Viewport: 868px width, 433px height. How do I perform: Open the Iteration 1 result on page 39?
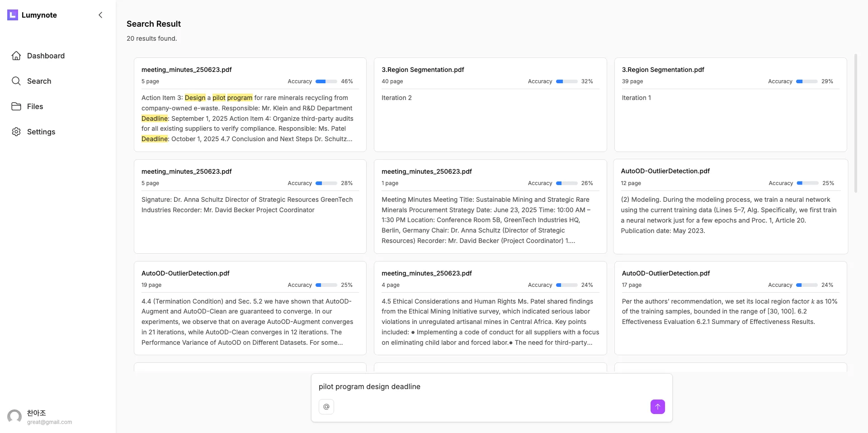(731, 105)
